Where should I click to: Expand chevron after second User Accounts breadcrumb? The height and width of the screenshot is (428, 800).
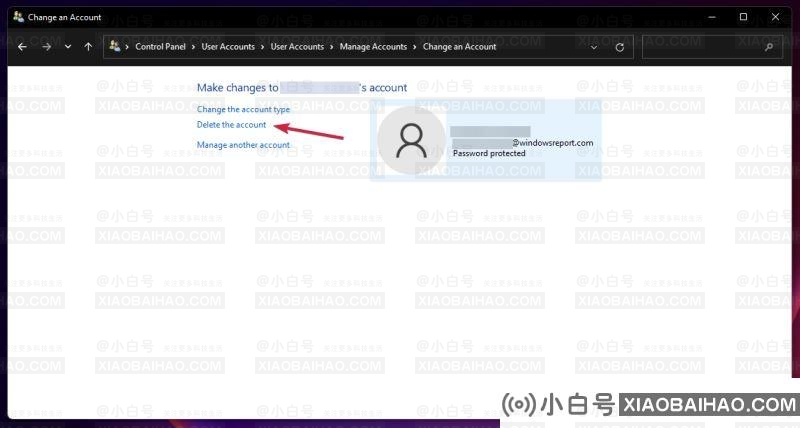click(x=332, y=47)
